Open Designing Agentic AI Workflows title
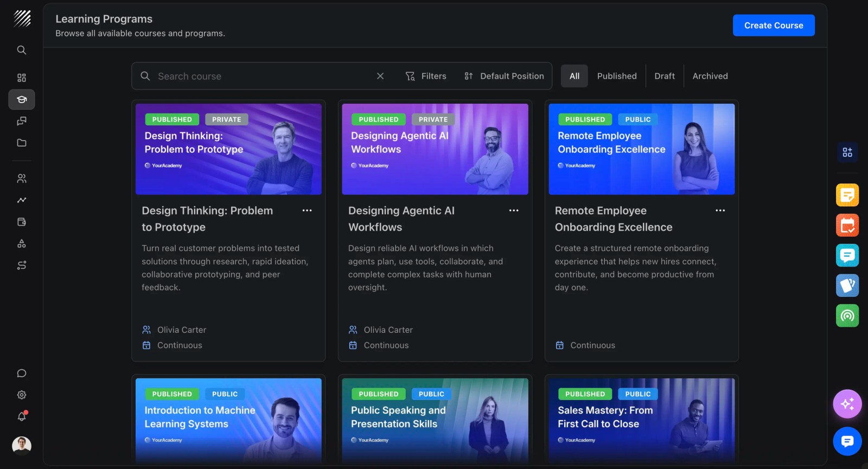Screen dimensions: 868x469 [x=401, y=219]
